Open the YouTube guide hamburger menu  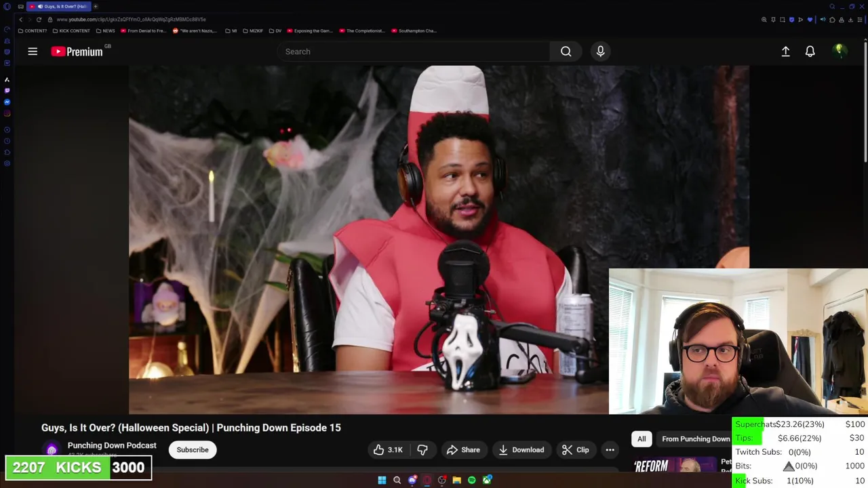coord(33,52)
